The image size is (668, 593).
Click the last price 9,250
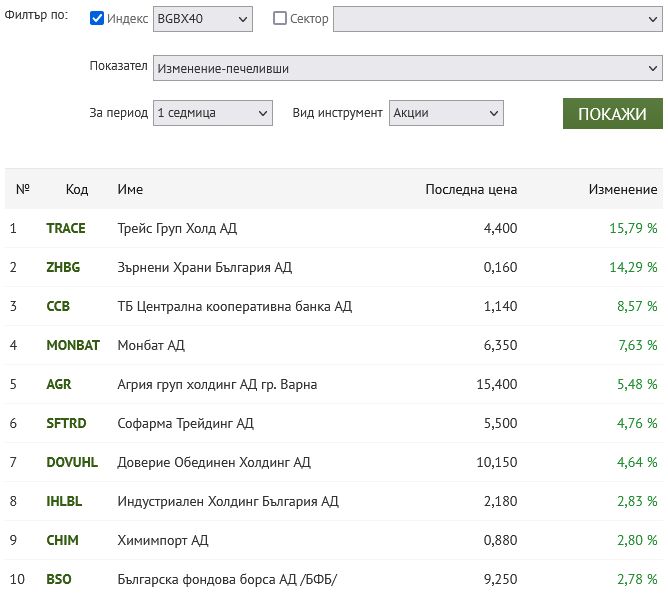(x=500, y=579)
